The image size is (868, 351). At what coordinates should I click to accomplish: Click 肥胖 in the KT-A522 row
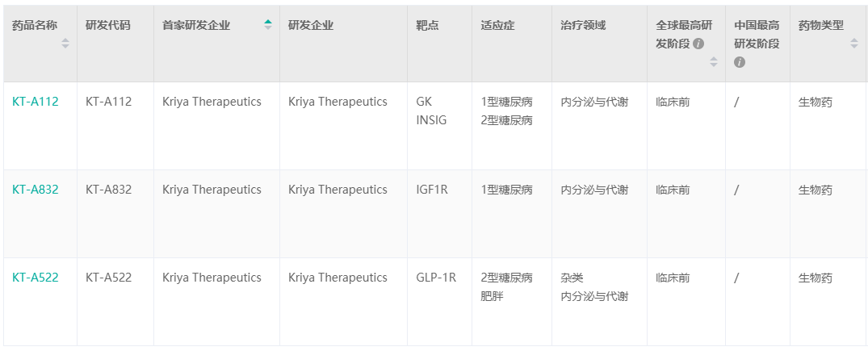[x=492, y=296]
